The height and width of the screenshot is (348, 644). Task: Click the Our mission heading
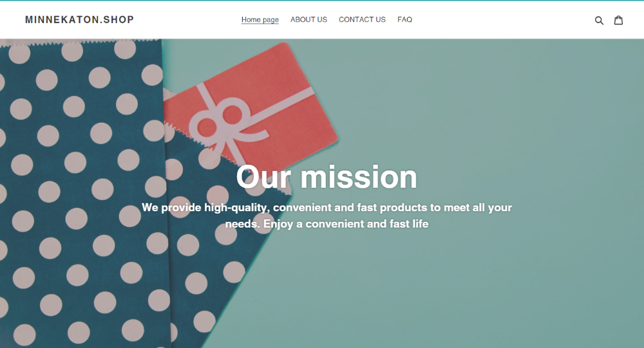point(327,177)
